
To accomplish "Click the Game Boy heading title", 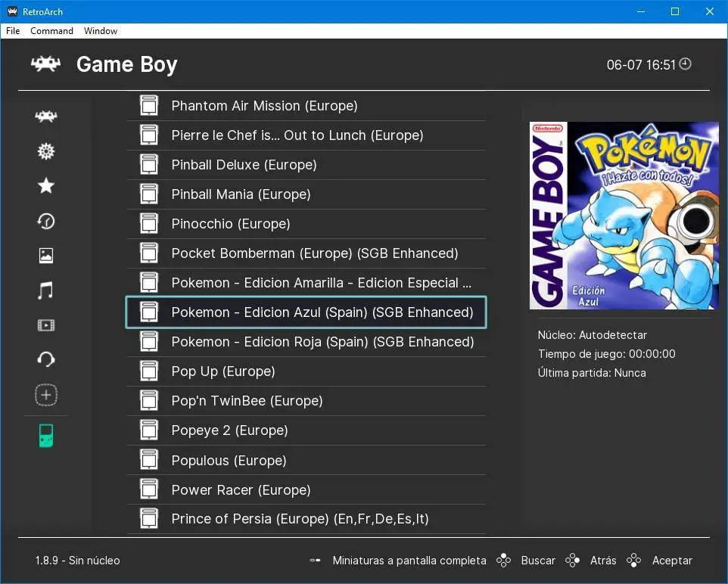I will coord(126,64).
